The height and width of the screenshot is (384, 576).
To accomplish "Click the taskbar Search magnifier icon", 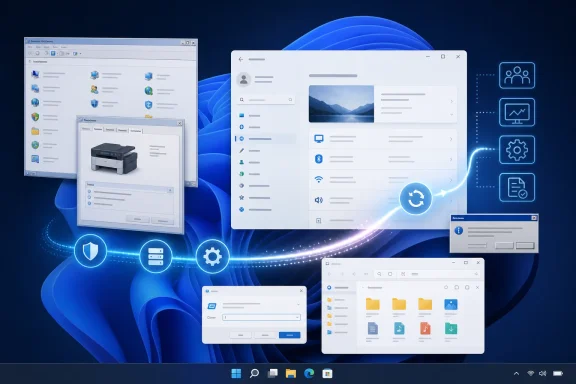I will [254, 373].
